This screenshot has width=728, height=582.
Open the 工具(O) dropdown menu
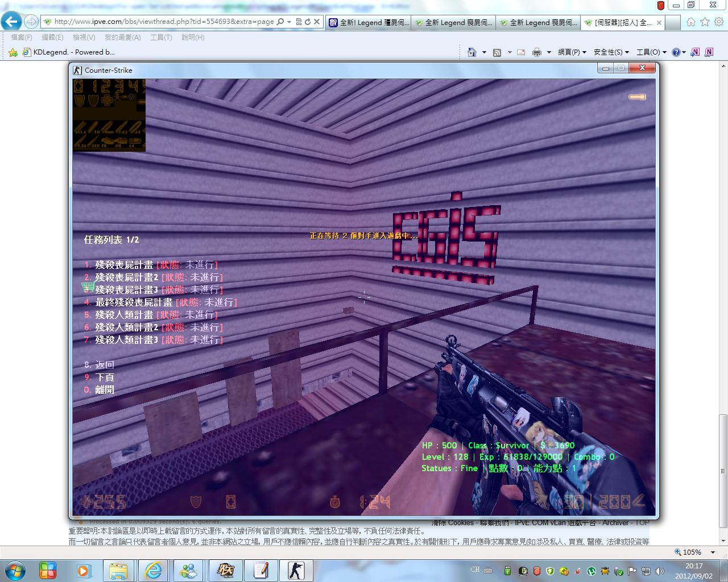tap(651, 52)
